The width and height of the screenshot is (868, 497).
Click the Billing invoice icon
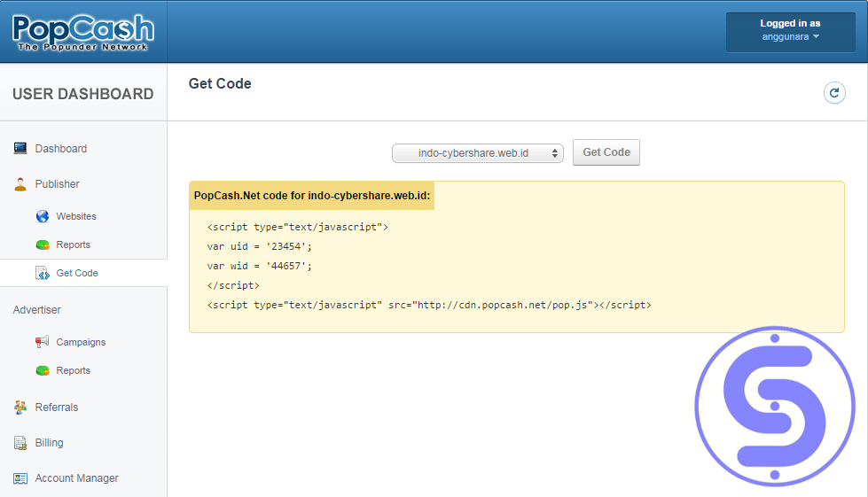[x=20, y=443]
